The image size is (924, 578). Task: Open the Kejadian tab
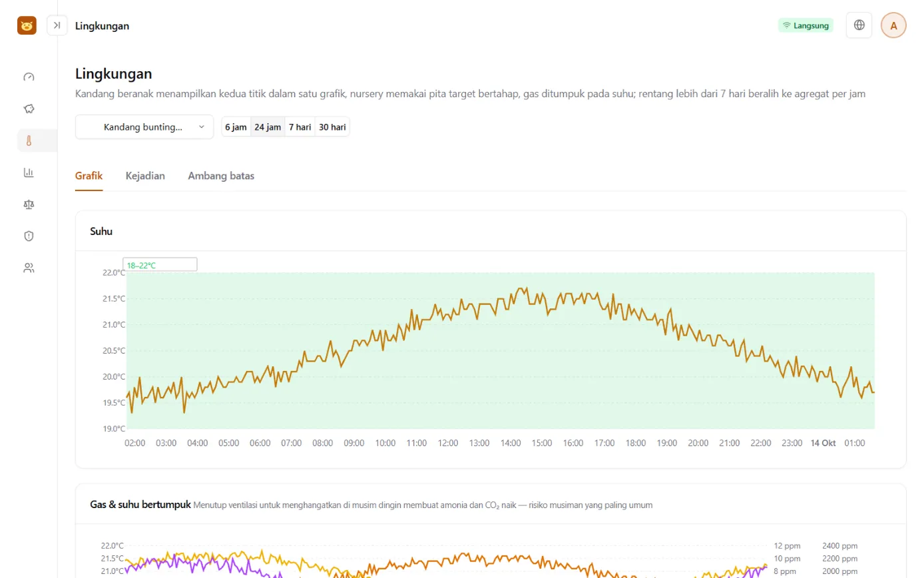[x=145, y=176]
